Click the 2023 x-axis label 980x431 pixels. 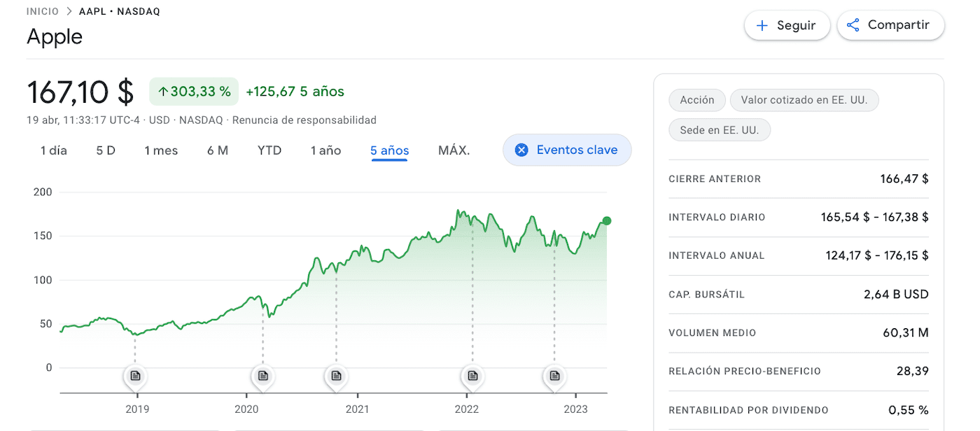(x=575, y=409)
